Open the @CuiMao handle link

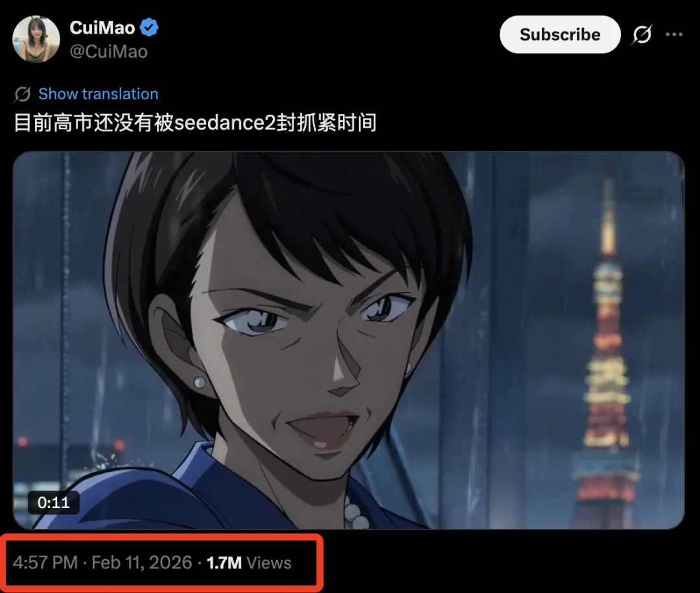click(x=108, y=52)
